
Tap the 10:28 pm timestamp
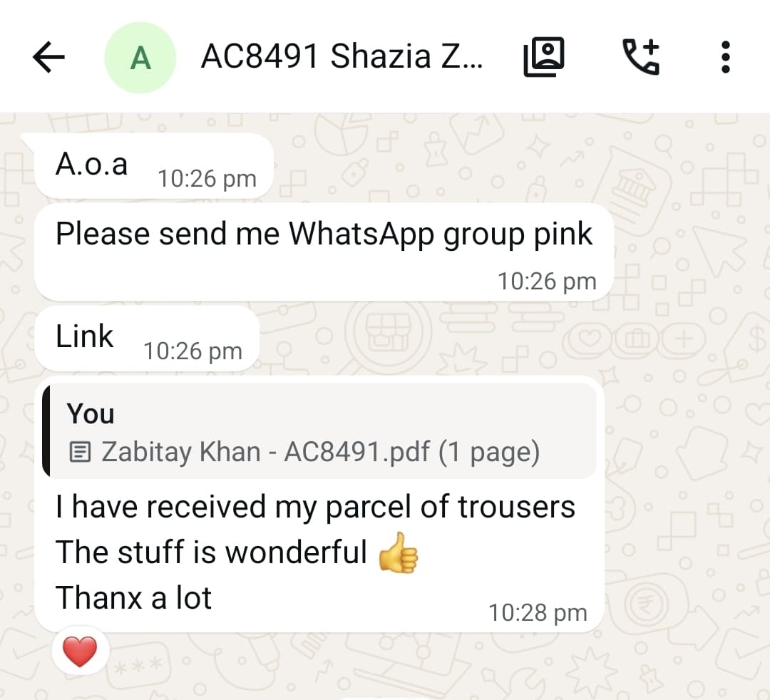[538, 612]
